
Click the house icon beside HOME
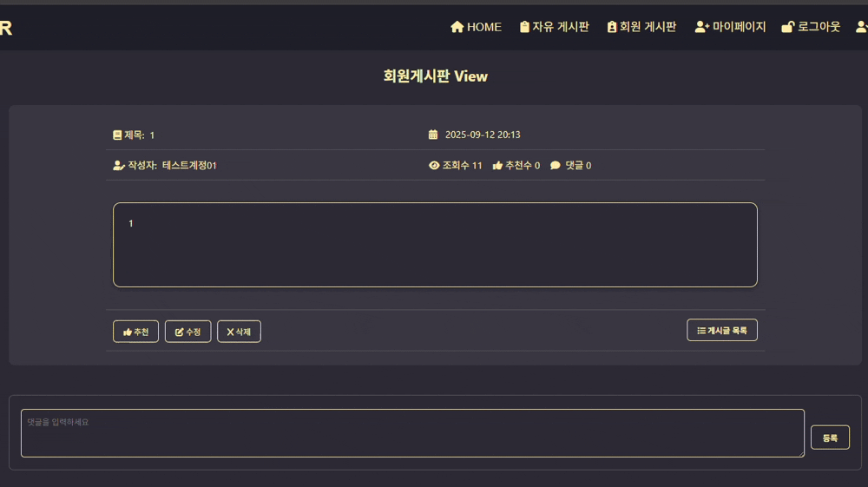click(457, 27)
